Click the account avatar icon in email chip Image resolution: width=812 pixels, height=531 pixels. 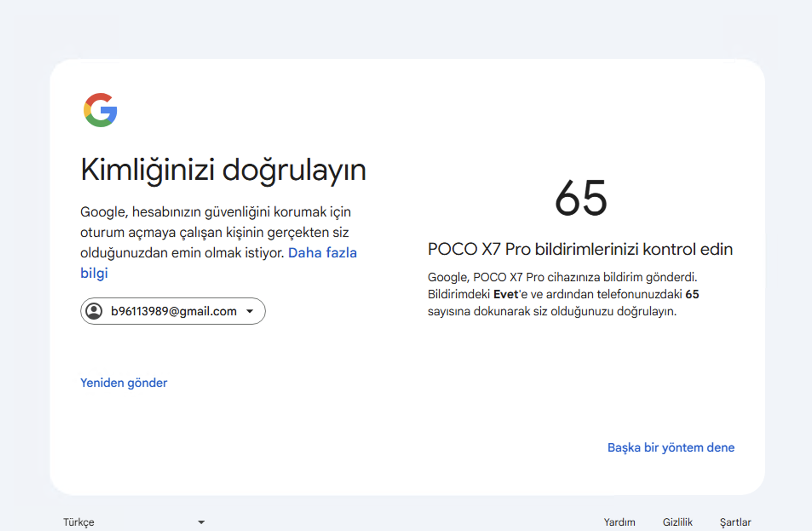pos(94,311)
